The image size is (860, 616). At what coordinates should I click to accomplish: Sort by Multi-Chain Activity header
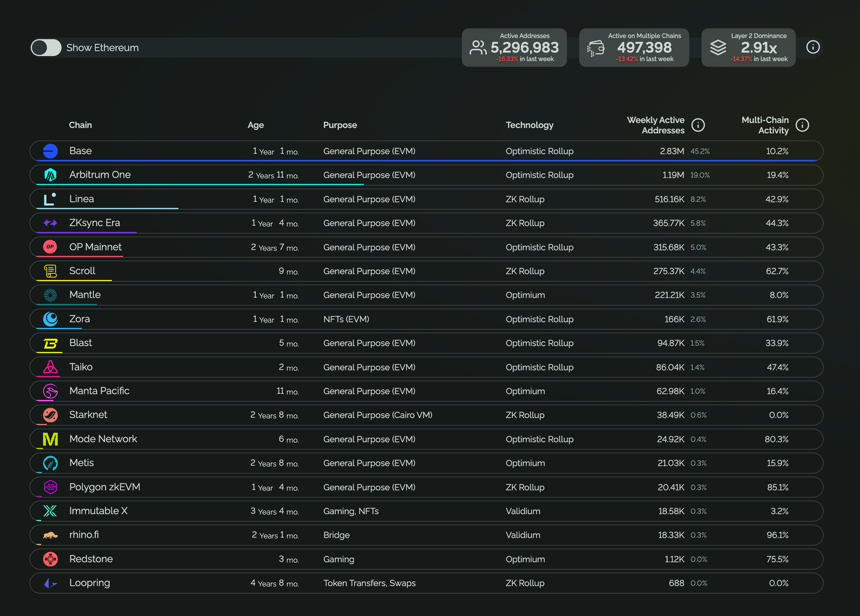tap(765, 125)
